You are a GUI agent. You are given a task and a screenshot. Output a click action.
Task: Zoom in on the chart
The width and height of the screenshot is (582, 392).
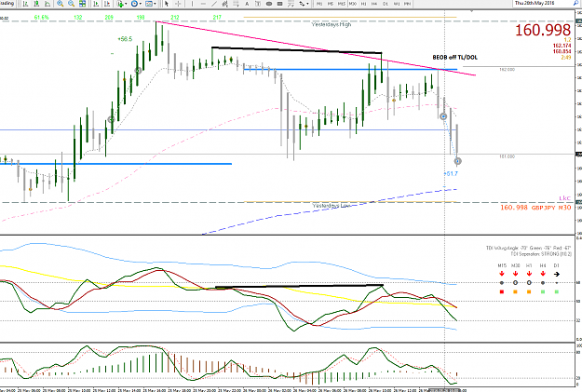61,4
